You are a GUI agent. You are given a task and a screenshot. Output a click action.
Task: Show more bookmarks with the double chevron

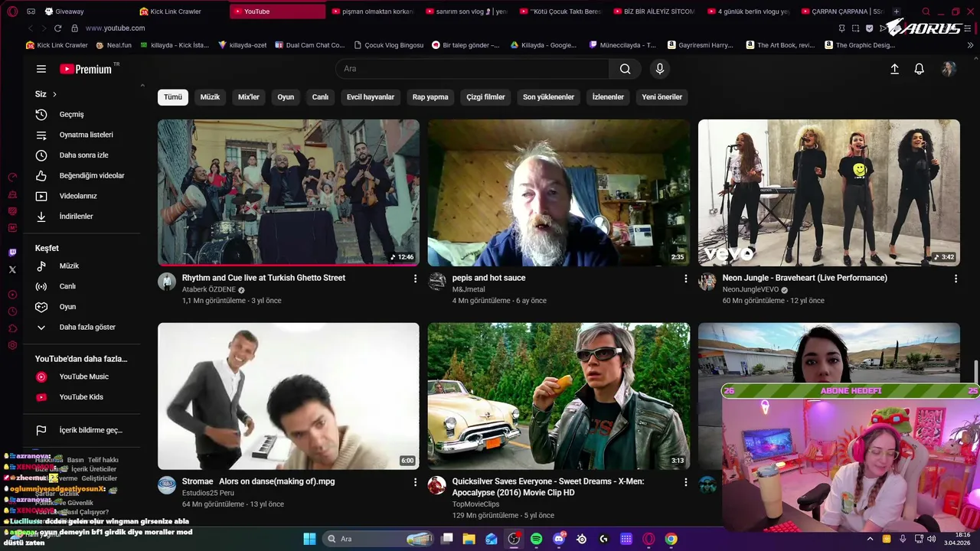coord(971,45)
